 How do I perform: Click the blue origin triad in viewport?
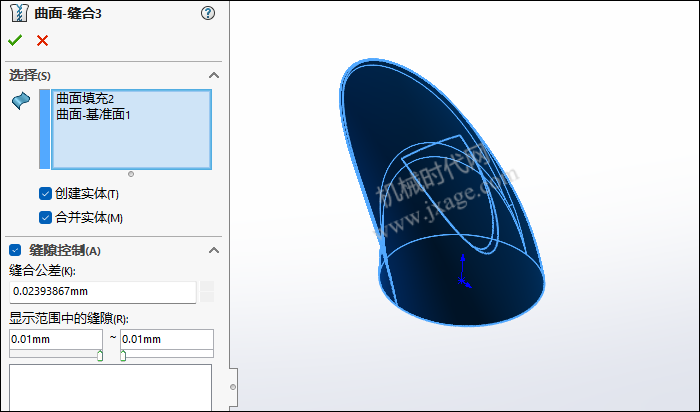tap(464, 271)
